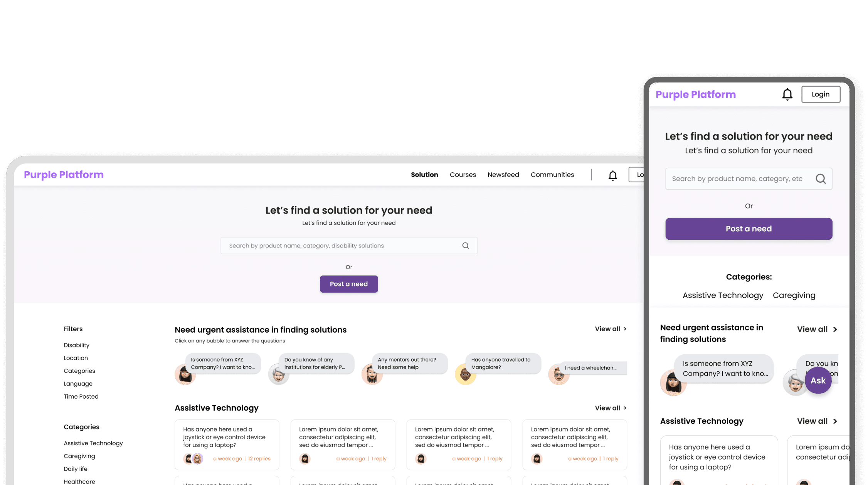Tap the mobile Login button
This screenshot has width=868, height=485.
point(821,94)
